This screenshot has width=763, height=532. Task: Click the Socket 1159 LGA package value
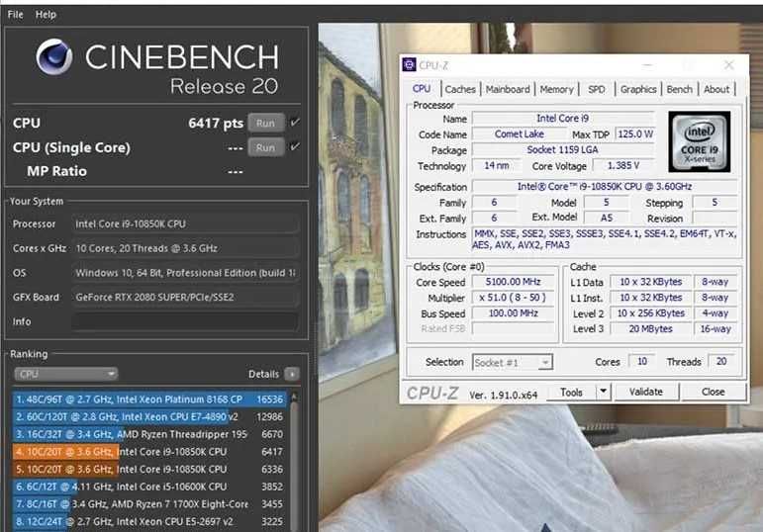pos(563,149)
